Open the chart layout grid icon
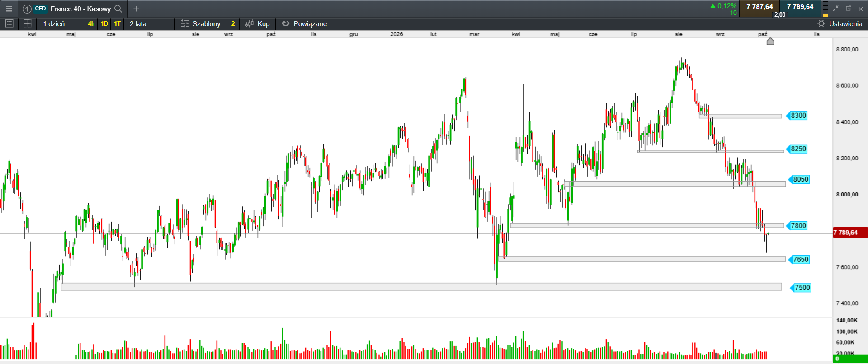This screenshot has width=868, height=364. click(27, 23)
